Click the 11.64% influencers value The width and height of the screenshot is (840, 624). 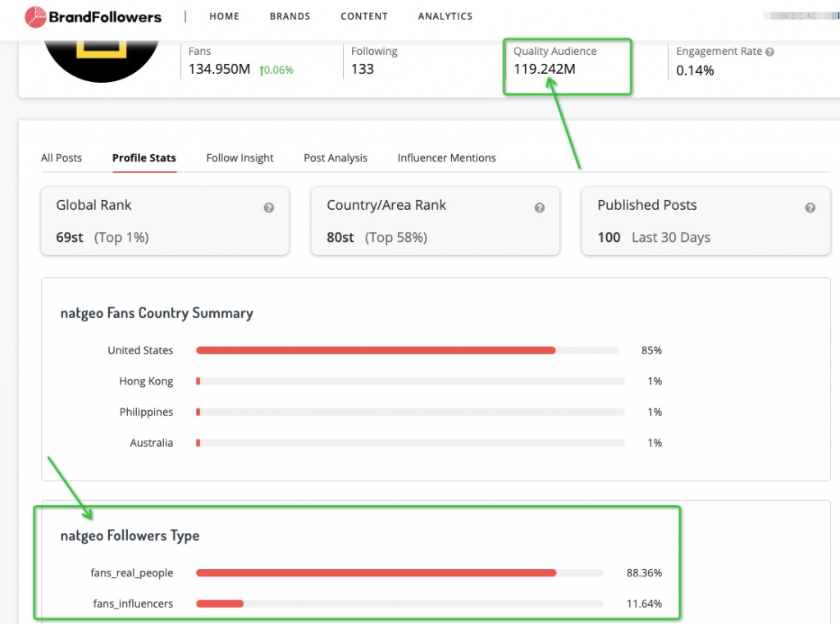[x=645, y=604]
